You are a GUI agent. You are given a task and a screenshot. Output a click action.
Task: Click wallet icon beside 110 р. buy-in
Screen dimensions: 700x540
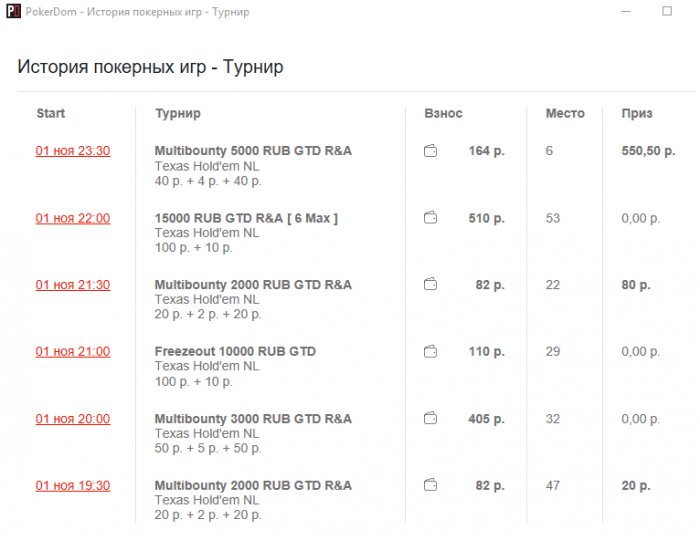tap(430, 352)
